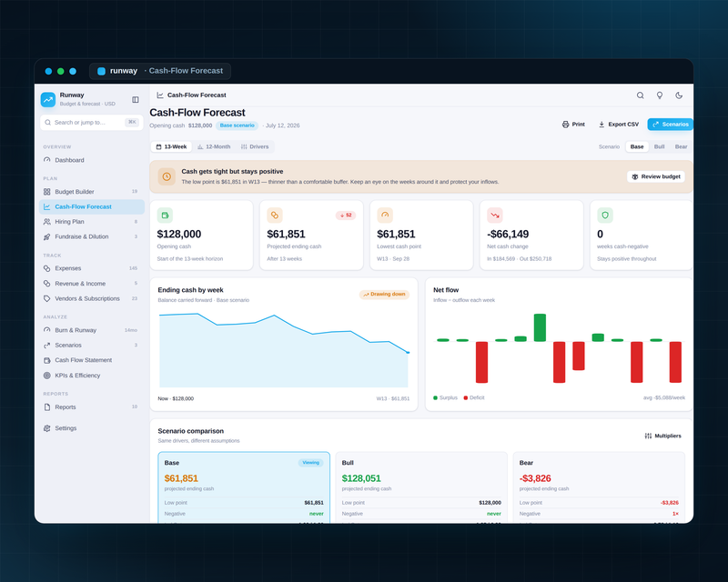Focus the Search or jump to field
This screenshot has width=728, height=582.
[x=92, y=123]
